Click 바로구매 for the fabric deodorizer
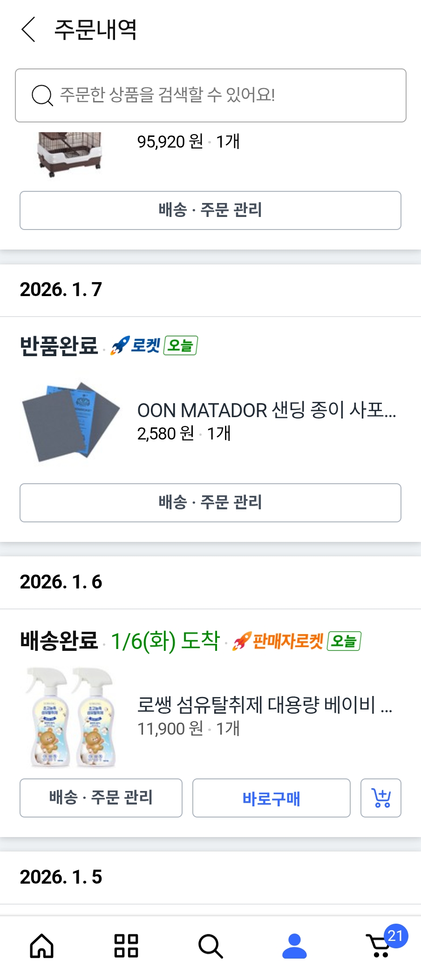 pos(271,798)
